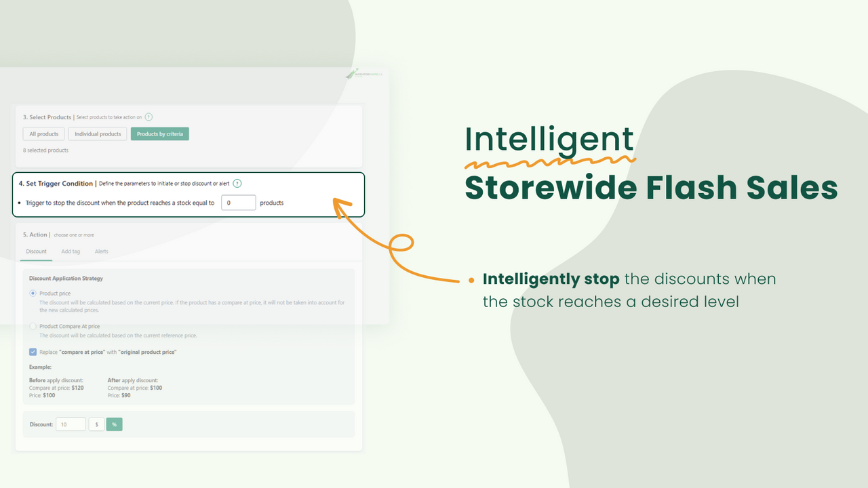Choose the percent discount type button
The height and width of the screenshot is (488, 868).
(x=115, y=424)
